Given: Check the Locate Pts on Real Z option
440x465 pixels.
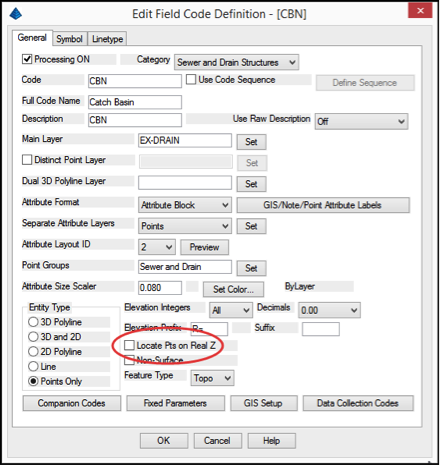Looking at the screenshot, I should (129, 345).
